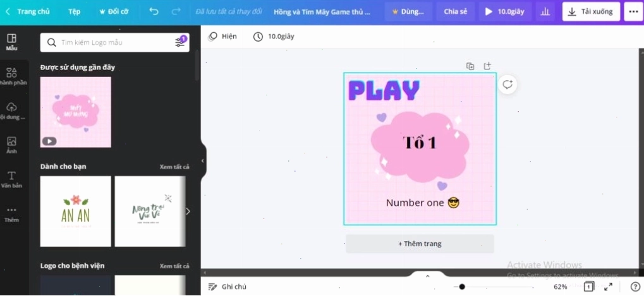The width and height of the screenshot is (644, 296).
Task: Open the search filter options icon
Action: (x=180, y=42)
